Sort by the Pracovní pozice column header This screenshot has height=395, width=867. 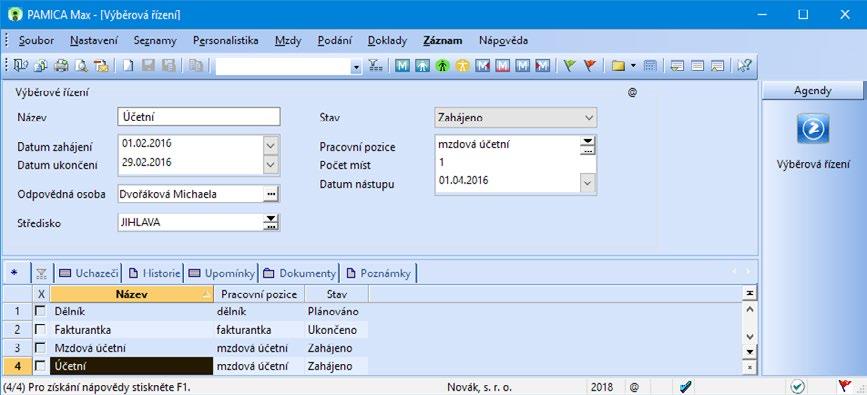pos(259,294)
